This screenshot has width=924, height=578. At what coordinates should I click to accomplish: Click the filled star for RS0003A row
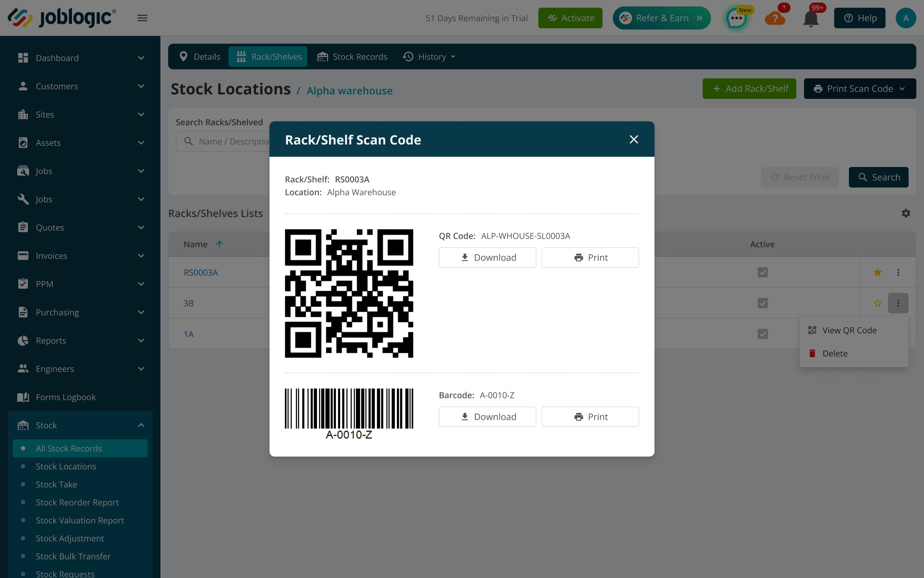(x=877, y=272)
